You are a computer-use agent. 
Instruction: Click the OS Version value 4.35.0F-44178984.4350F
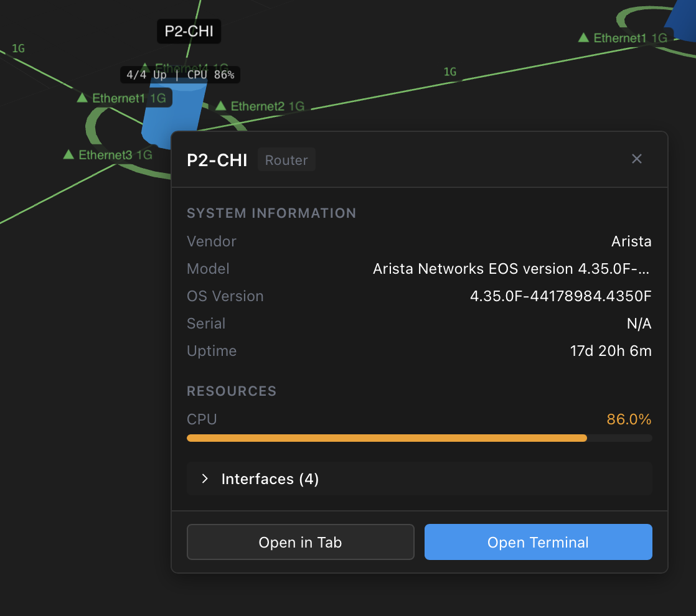click(560, 296)
